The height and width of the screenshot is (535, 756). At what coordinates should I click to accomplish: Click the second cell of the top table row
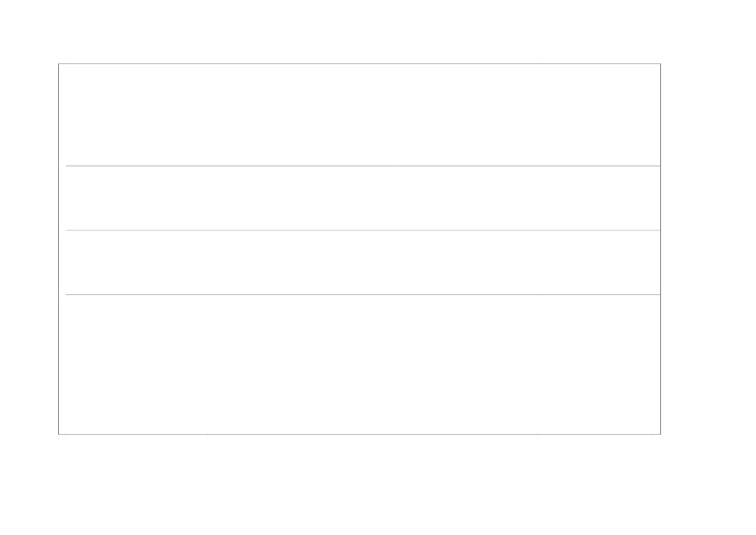click(302, 115)
